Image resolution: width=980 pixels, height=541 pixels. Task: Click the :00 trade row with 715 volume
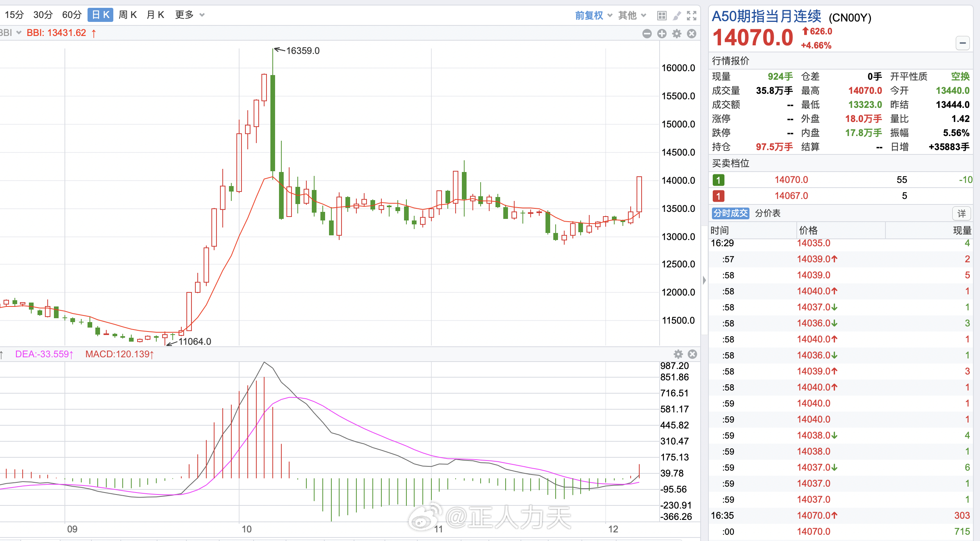click(x=840, y=532)
